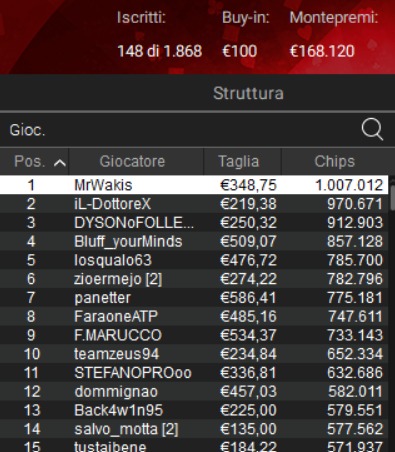Select the MrWakis player row

pos(194,185)
